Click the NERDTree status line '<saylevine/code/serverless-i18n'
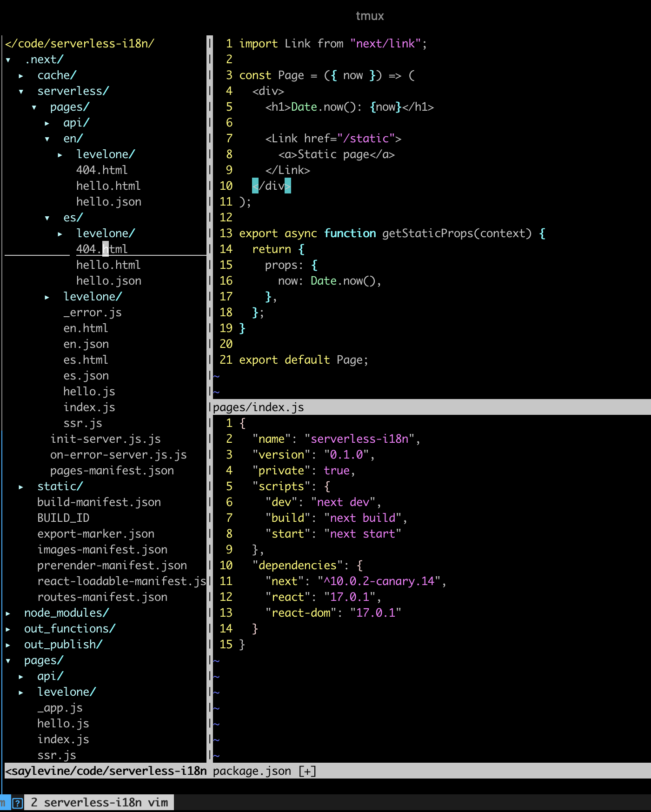The width and height of the screenshot is (651, 812). tap(106, 771)
